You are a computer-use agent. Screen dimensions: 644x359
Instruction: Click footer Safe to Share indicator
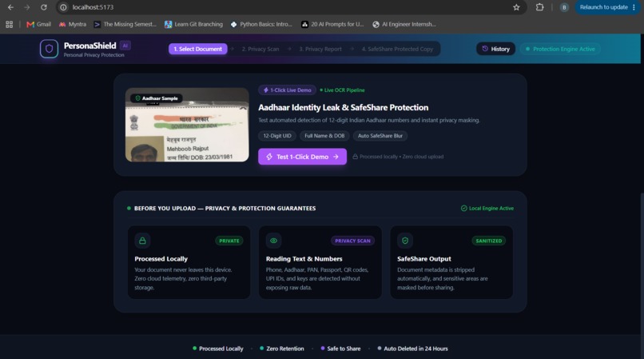[x=340, y=349]
